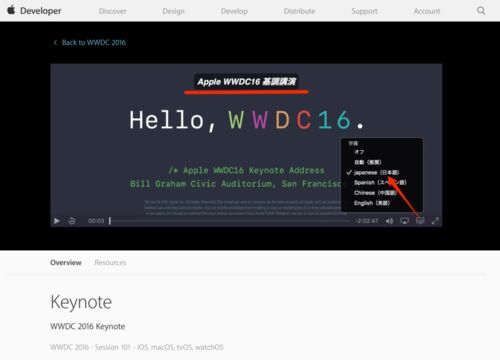500x360 pixels.
Task: Click the Session 101 platforms line
Action: [x=137, y=347]
